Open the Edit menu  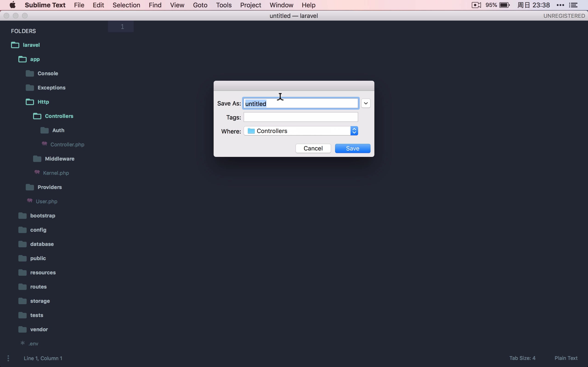98,5
